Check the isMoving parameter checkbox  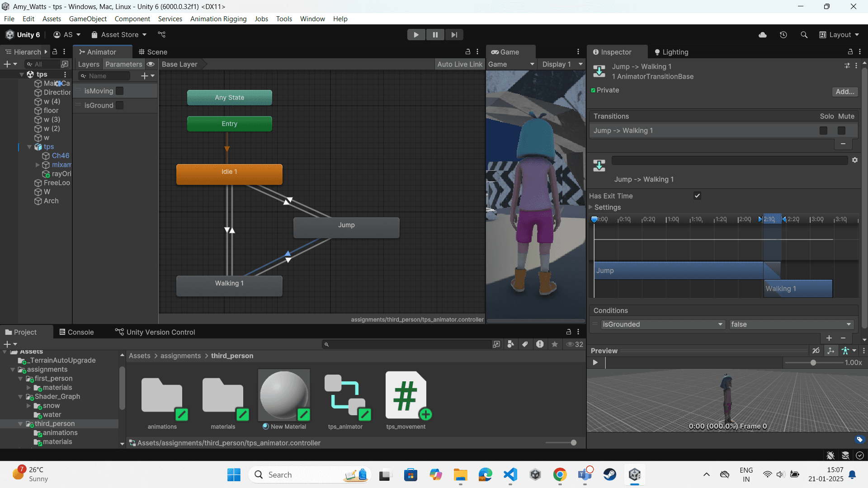click(x=119, y=91)
